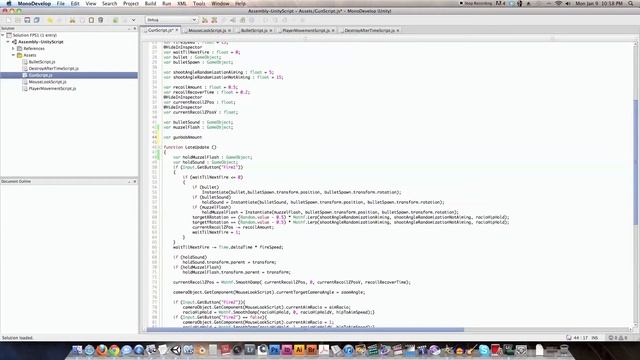Click the Paste clipboard toolbar icon
This screenshot has width=640, height=360.
[91, 20]
